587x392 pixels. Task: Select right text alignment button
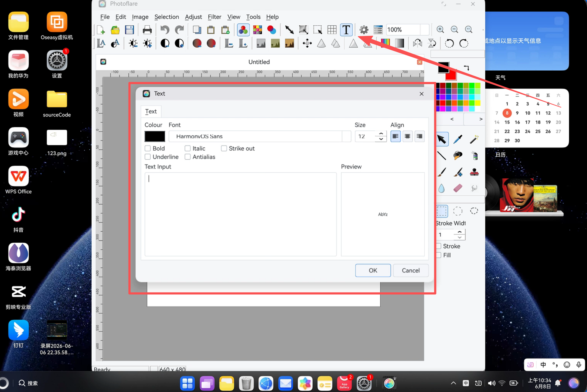tap(419, 136)
